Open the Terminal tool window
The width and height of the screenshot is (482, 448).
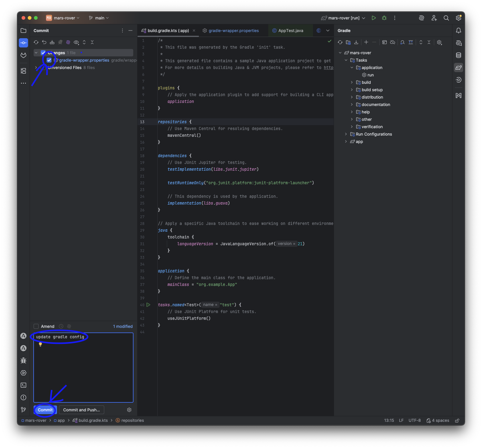coord(23,385)
